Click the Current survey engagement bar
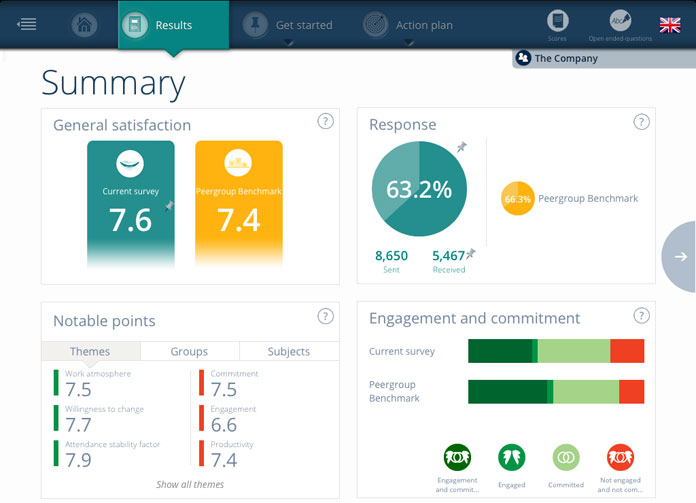The height and width of the screenshot is (503, 696). pyautogui.click(x=556, y=351)
